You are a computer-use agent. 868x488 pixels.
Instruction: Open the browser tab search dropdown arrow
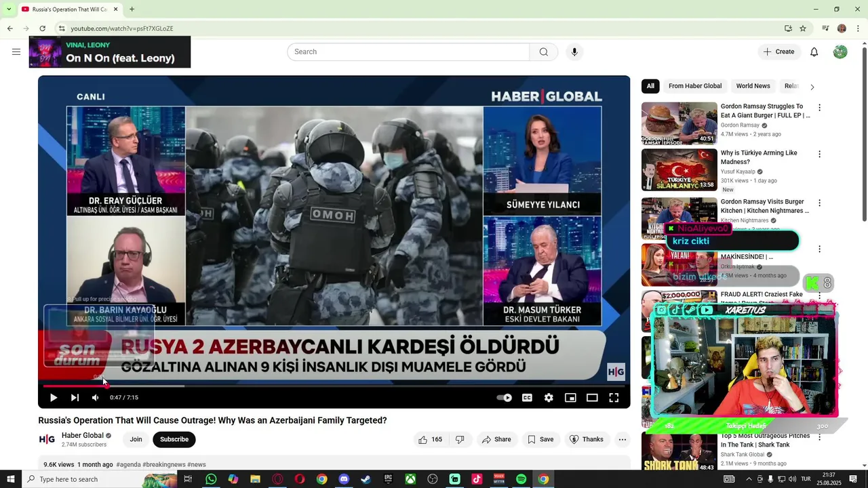(9, 9)
